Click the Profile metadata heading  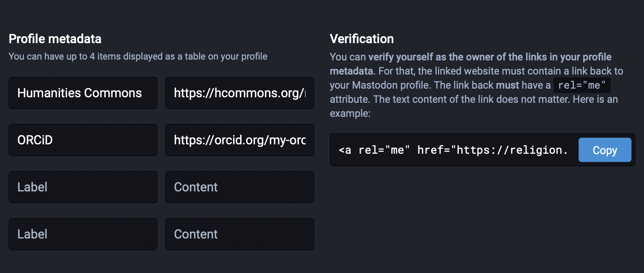pos(55,39)
